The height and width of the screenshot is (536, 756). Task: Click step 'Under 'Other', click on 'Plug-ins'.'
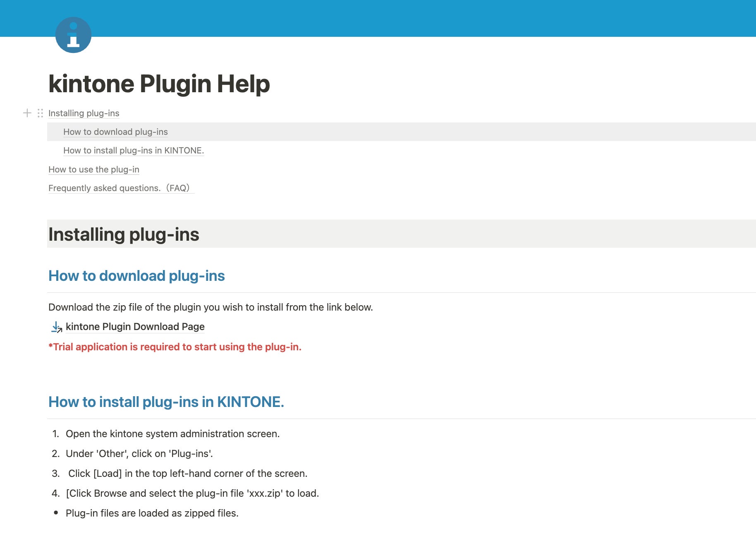139,454
